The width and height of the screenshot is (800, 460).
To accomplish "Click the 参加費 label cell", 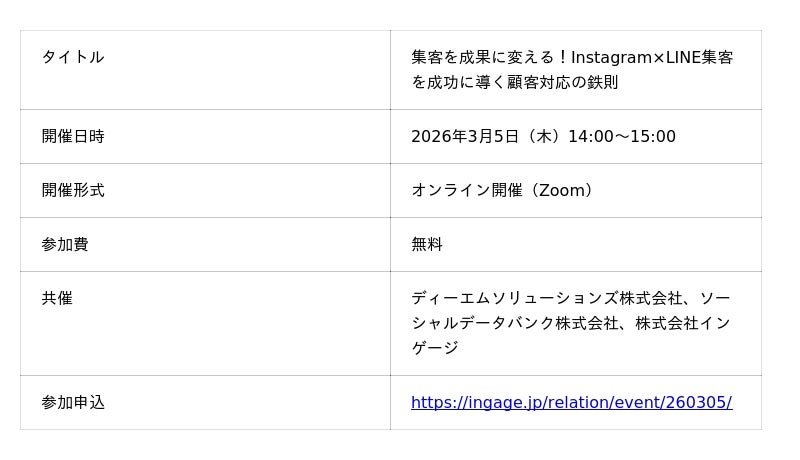I will pos(65,244).
